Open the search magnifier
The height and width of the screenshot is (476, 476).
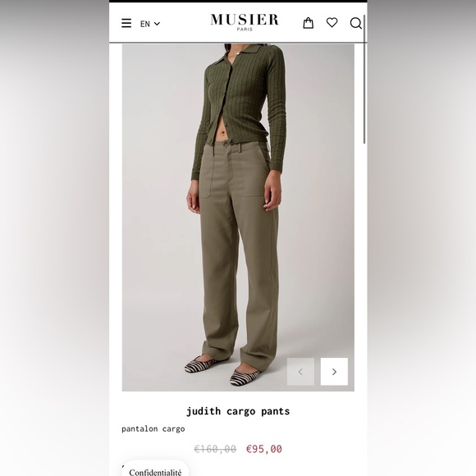356,23
